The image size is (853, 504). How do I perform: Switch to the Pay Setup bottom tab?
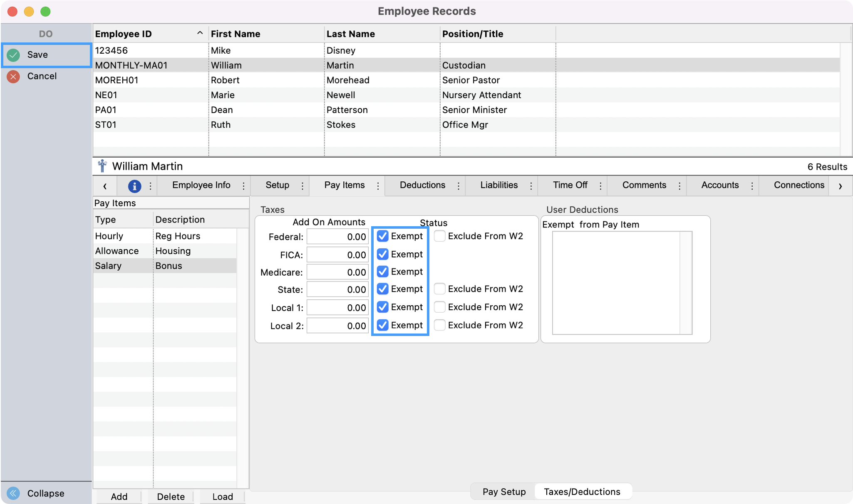point(504,492)
